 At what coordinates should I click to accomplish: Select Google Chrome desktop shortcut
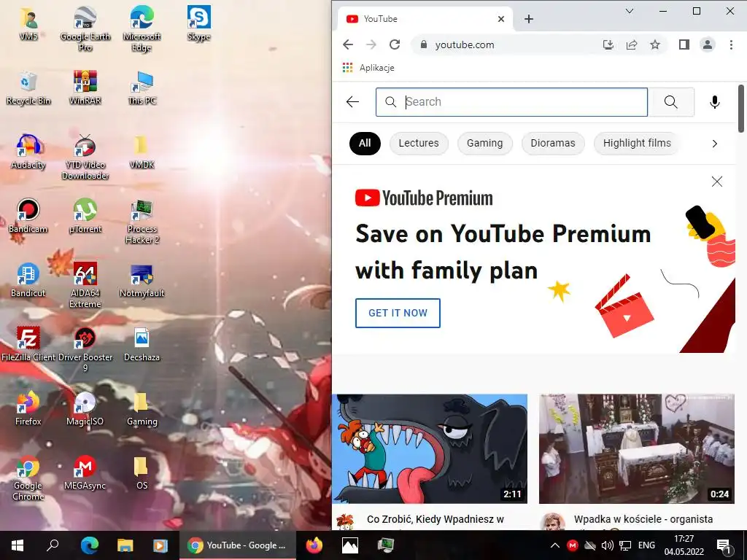28,478
